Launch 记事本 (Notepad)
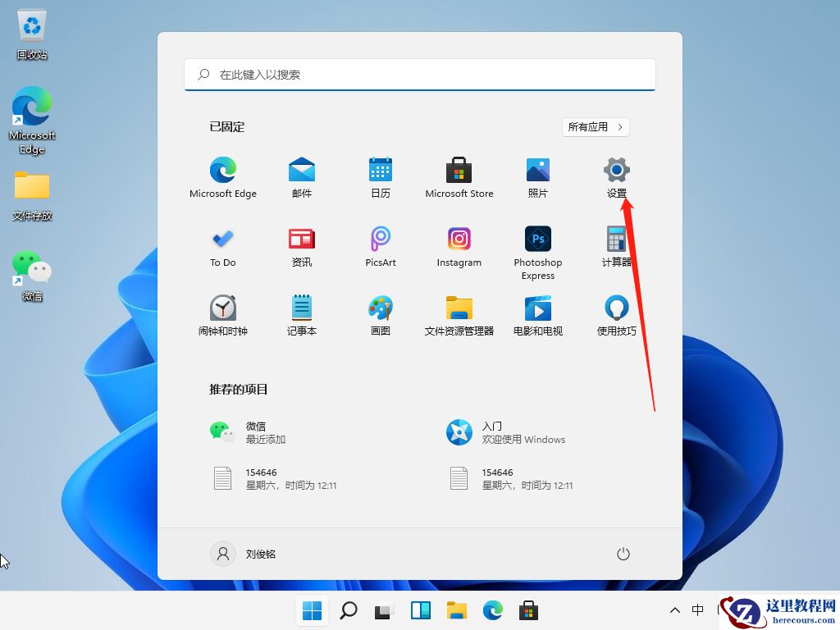 301,311
